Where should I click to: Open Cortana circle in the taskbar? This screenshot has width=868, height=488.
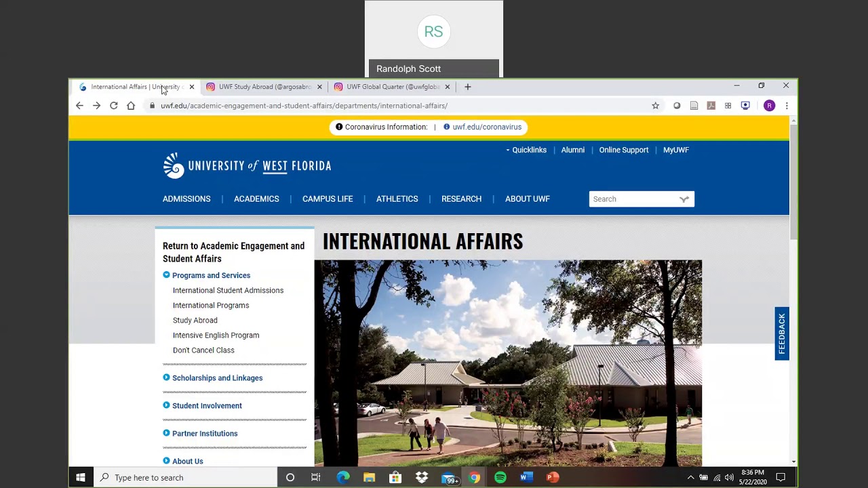pyautogui.click(x=290, y=477)
